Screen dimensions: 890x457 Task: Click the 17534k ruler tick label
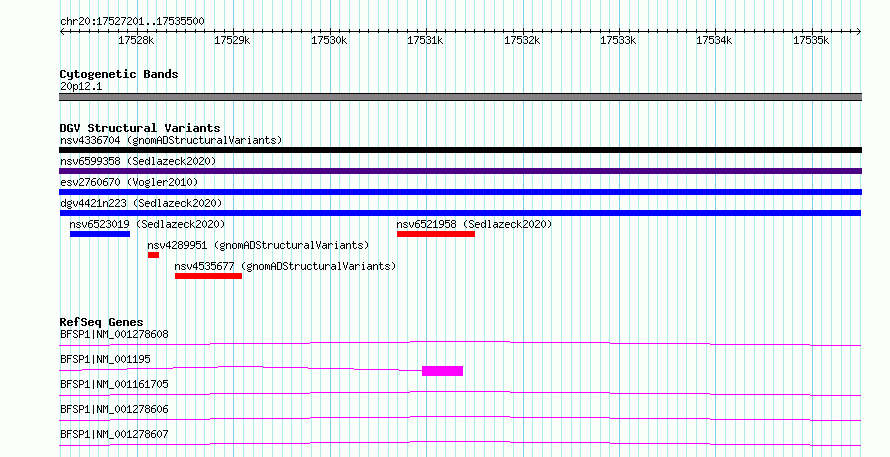pos(714,41)
